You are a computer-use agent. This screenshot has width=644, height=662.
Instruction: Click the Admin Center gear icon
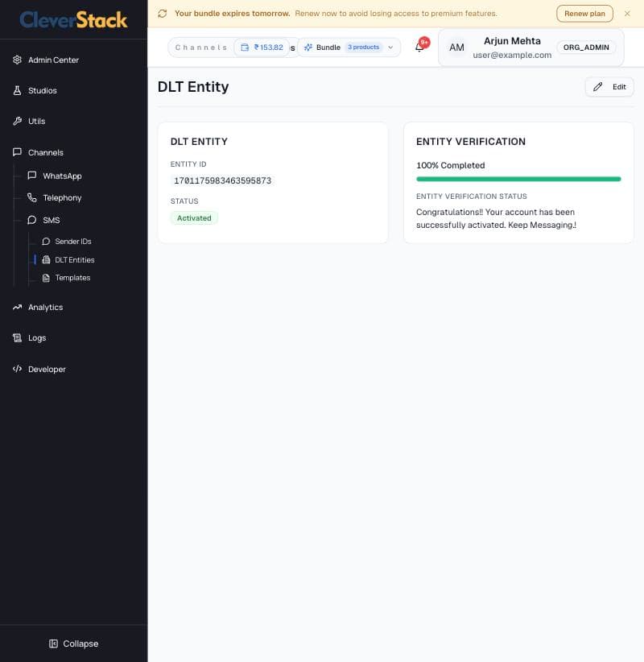tap(17, 60)
